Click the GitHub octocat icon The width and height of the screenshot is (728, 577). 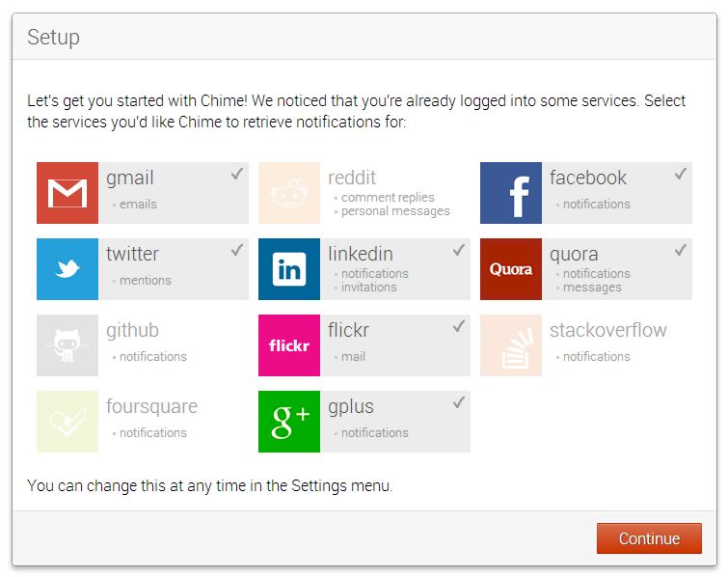pyautogui.click(x=67, y=345)
